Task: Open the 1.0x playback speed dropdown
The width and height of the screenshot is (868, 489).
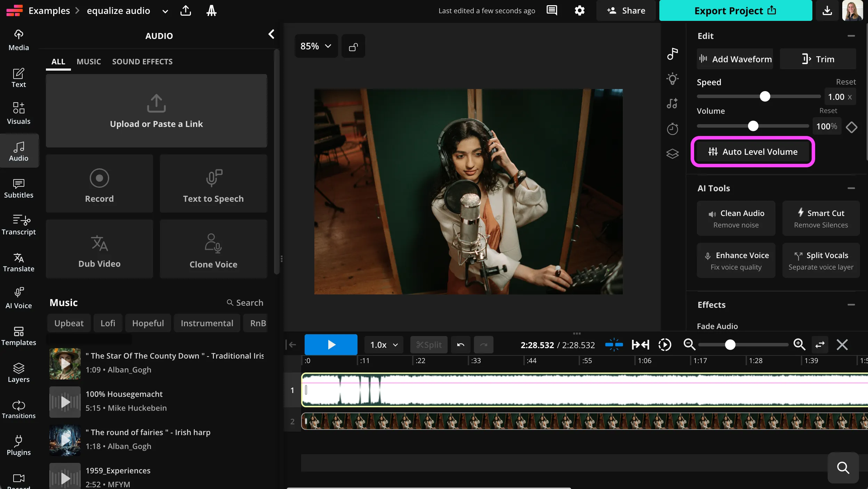Action: pyautogui.click(x=384, y=345)
